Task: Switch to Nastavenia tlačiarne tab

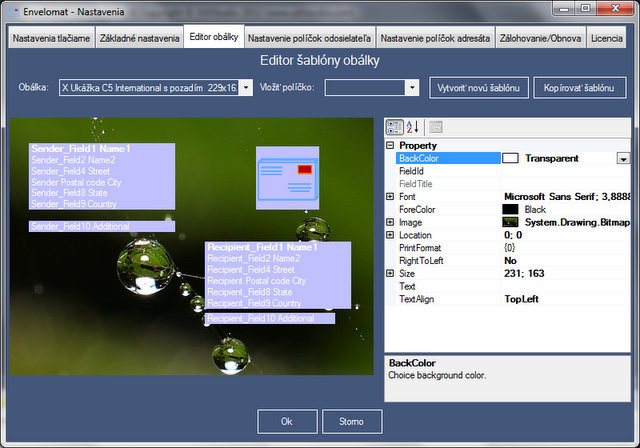Action: pyautogui.click(x=46, y=39)
